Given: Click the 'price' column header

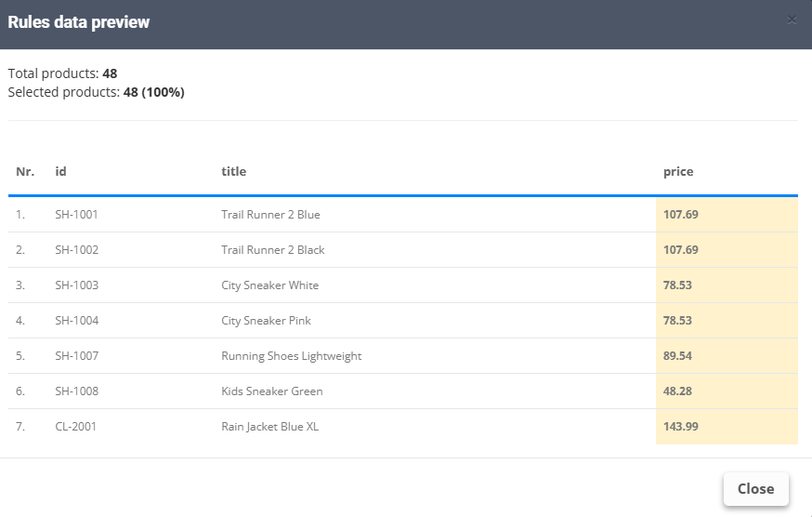Looking at the screenshot, I should tap(678, 172).
